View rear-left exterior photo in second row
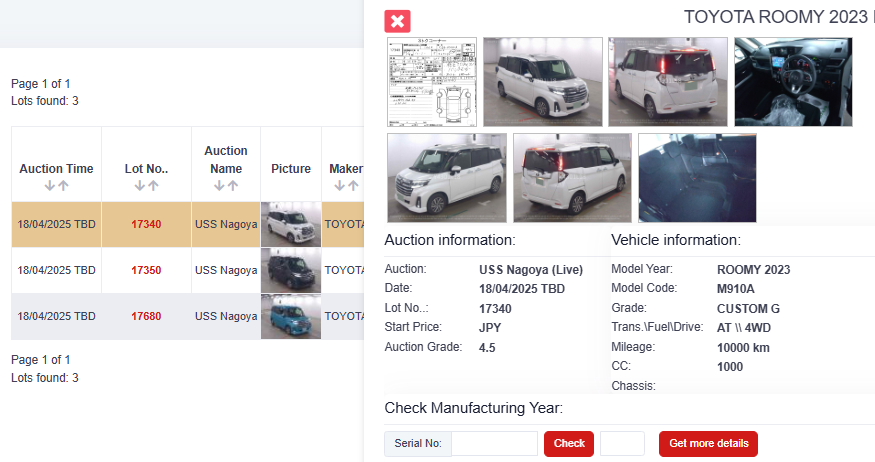This screenshot has height=462, width=875. tap(573, 178)
